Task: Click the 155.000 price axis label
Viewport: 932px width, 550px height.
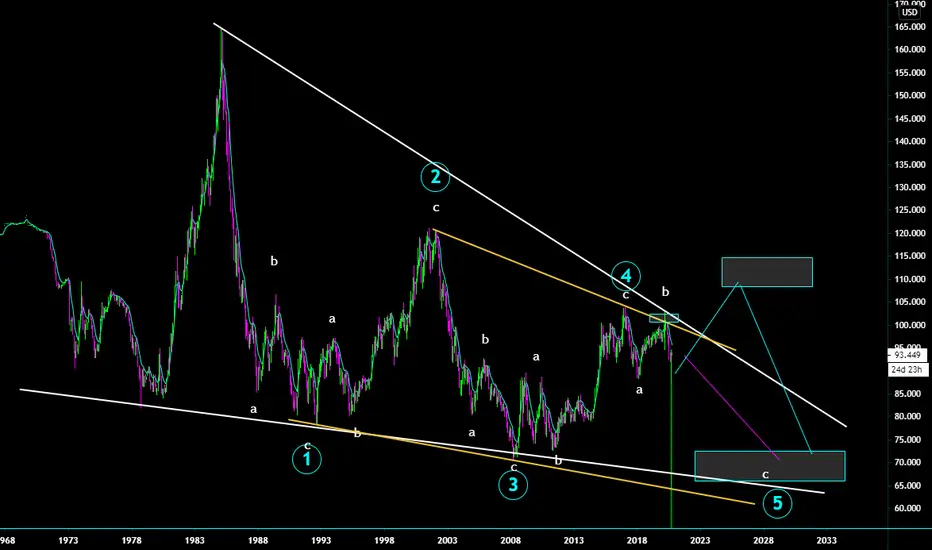Action: tap(910, 73)
